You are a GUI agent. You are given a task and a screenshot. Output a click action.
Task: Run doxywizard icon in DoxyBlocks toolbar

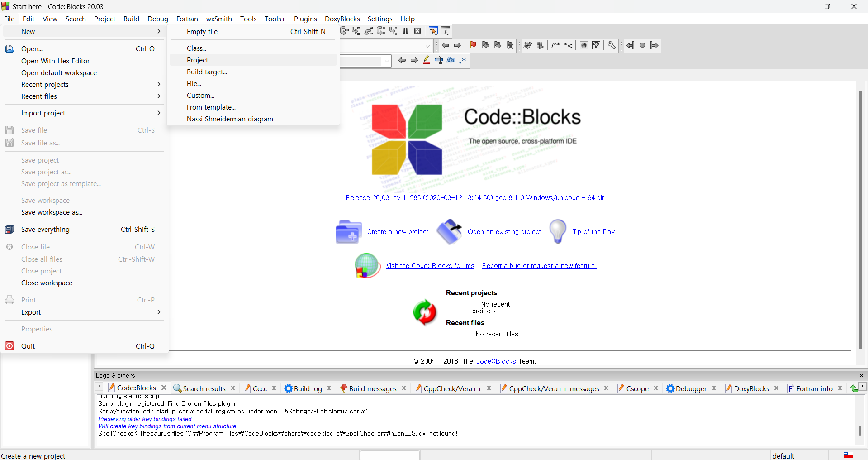click(527, 45)
